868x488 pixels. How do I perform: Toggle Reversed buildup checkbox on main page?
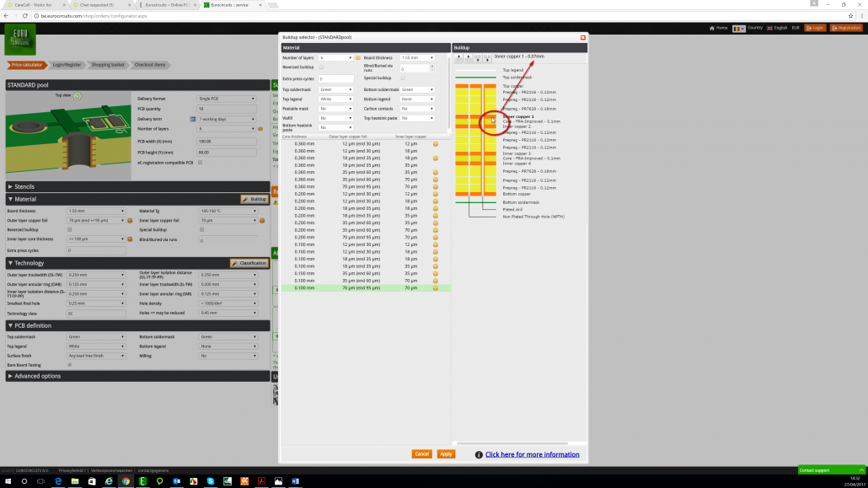[69, 229]
